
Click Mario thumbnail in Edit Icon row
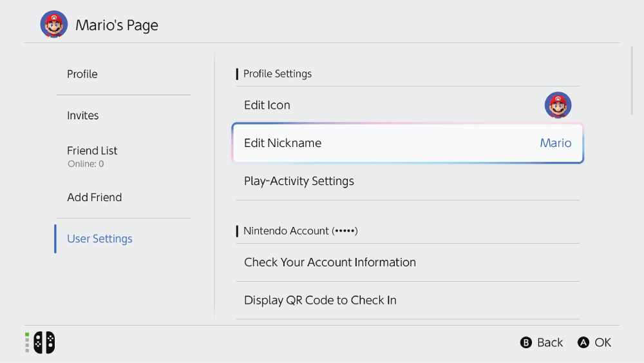[558, 105]
